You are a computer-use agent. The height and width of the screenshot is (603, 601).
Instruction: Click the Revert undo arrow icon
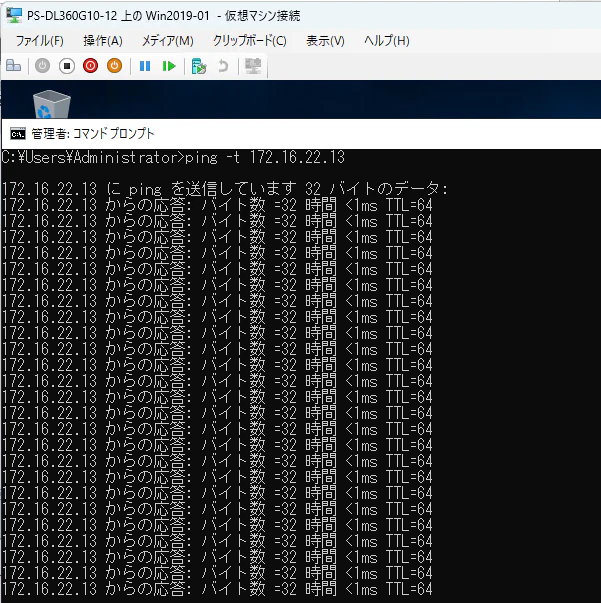tap(223, 66)
